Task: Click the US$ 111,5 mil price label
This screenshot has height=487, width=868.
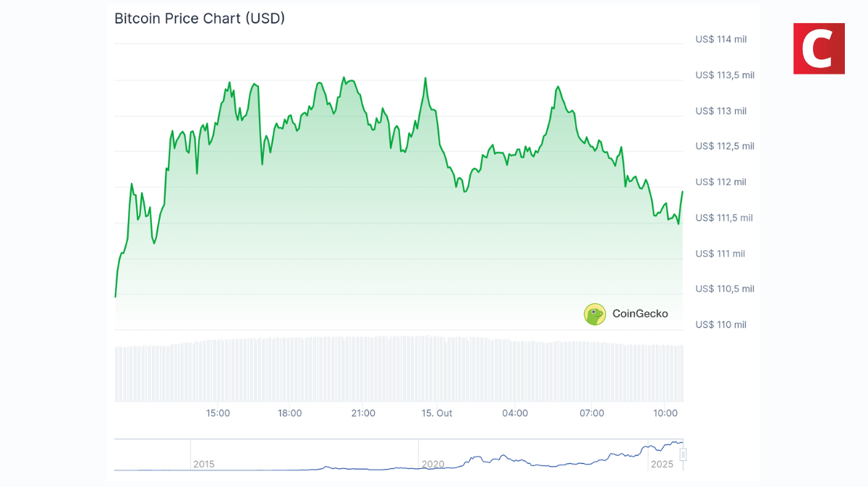Action: coord(725,217)
